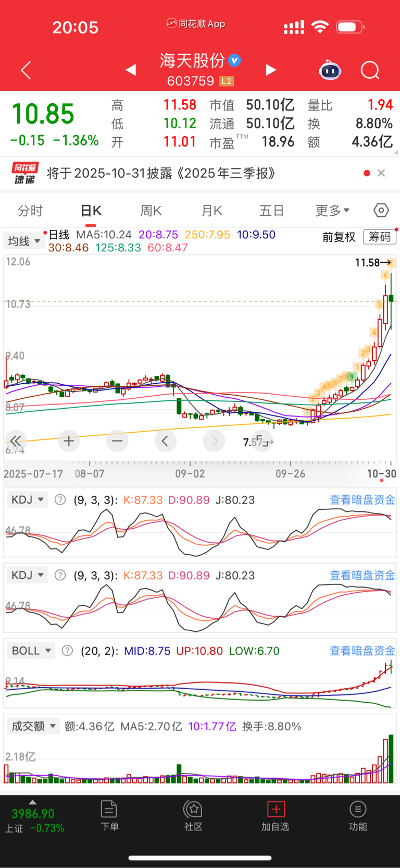Switch to the previous stock triangle

point(131,70)
